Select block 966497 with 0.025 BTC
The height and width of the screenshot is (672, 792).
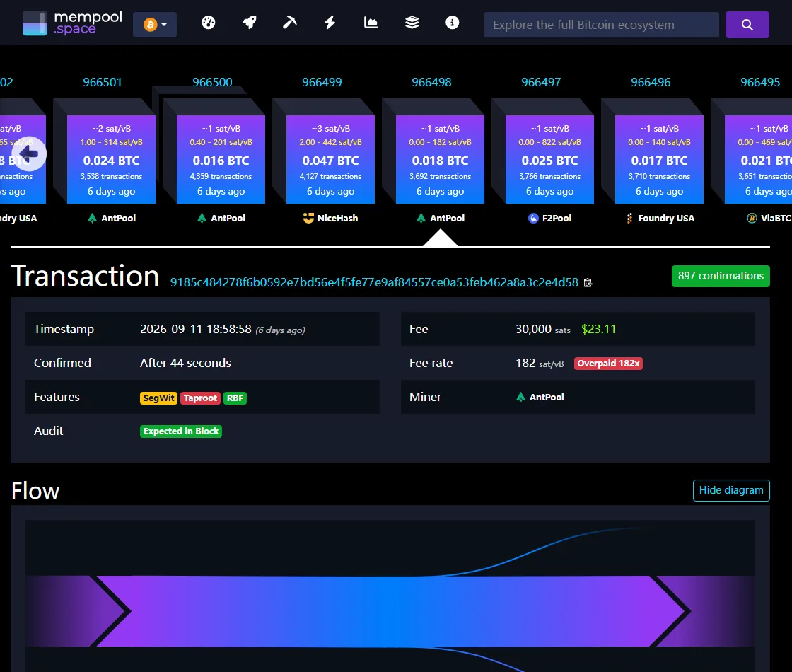point(549,159)
